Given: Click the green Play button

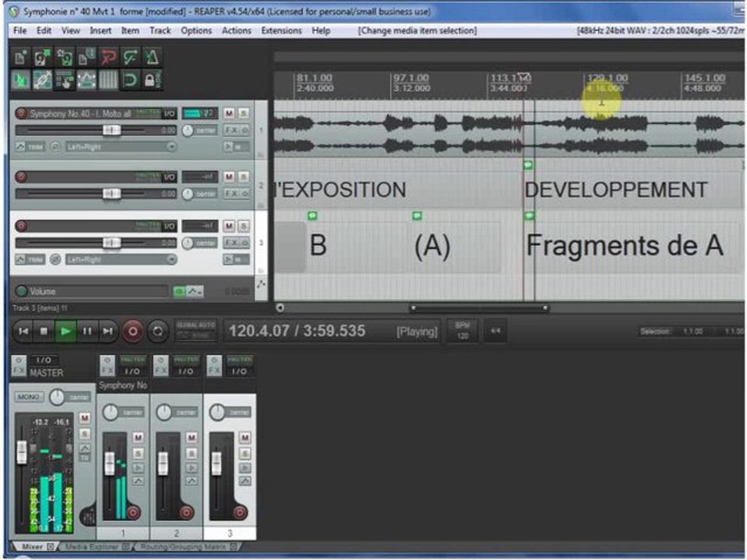Looking at the screenshot, I should point(65,331).
